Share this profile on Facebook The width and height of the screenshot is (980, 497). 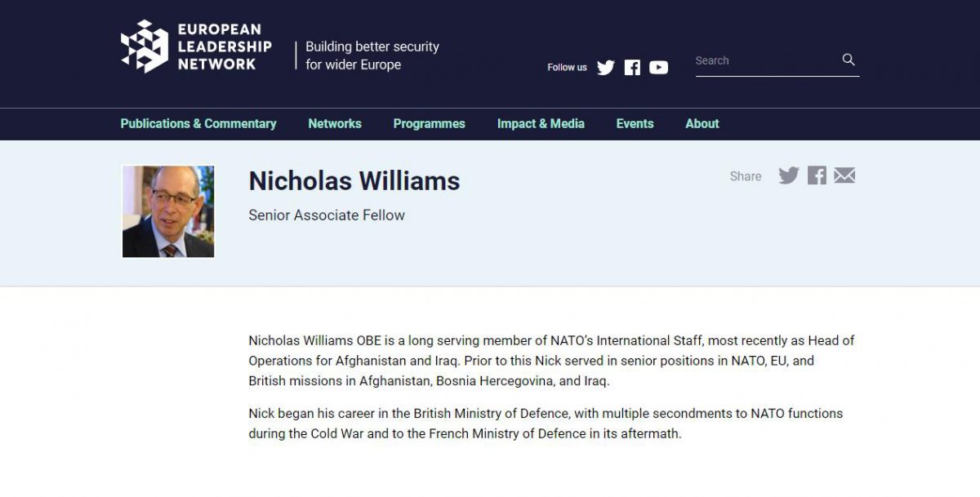tap(817, 175)
